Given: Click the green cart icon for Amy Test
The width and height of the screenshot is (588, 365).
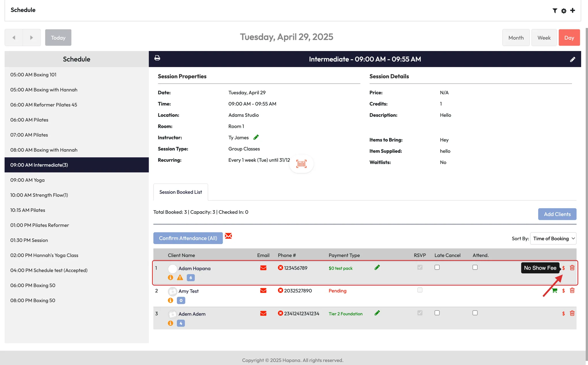Looking at the screenshot, I should tap(555, 290).
